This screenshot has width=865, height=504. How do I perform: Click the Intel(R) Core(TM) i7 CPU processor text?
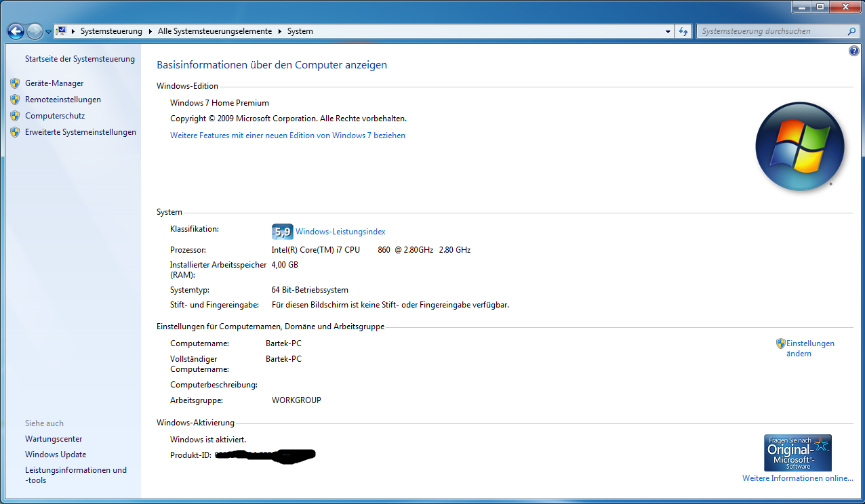[371, 250]
